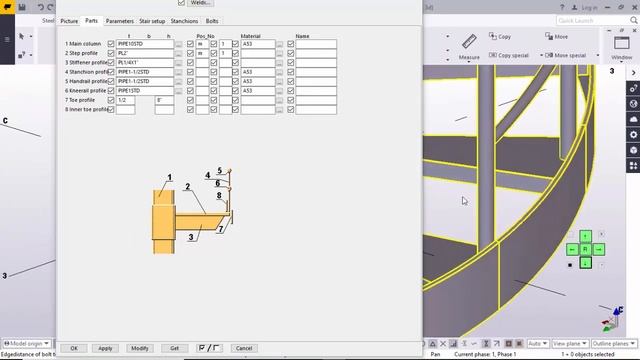Open the Tekla file menu yellow icon
The width and height of the screenshot is (640, 360).
point(7,7)
